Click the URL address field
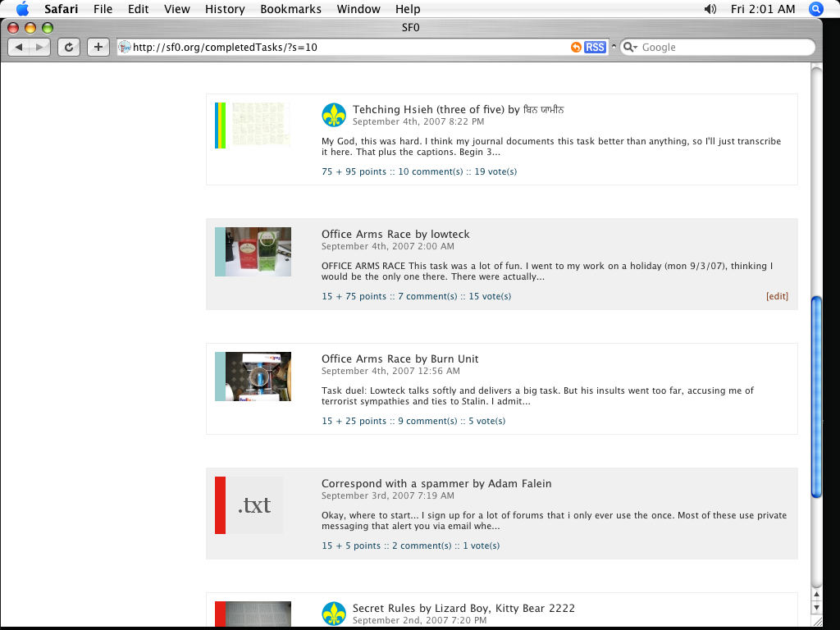 (x=345, y=48)
